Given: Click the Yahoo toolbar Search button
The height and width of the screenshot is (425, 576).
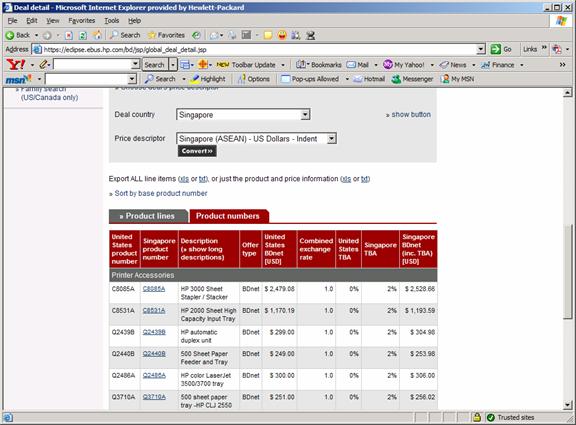Looking at the screenshot, I should [154, 65].
